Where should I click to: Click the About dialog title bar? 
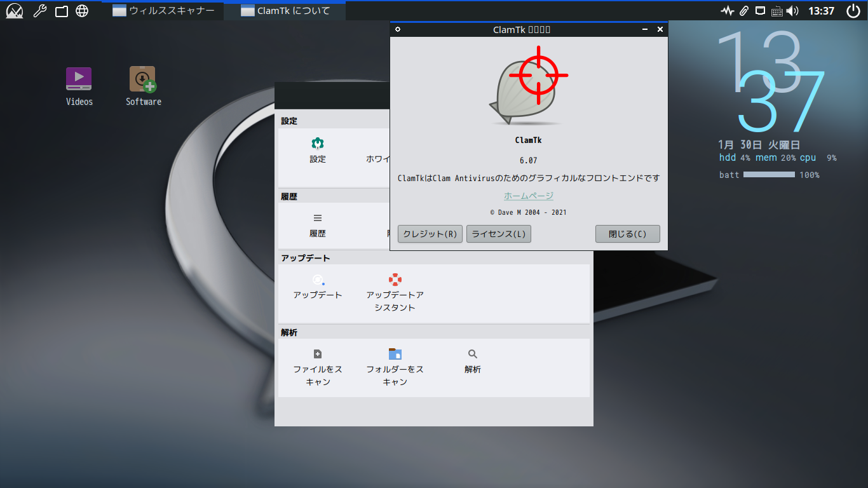click(521, 29)
